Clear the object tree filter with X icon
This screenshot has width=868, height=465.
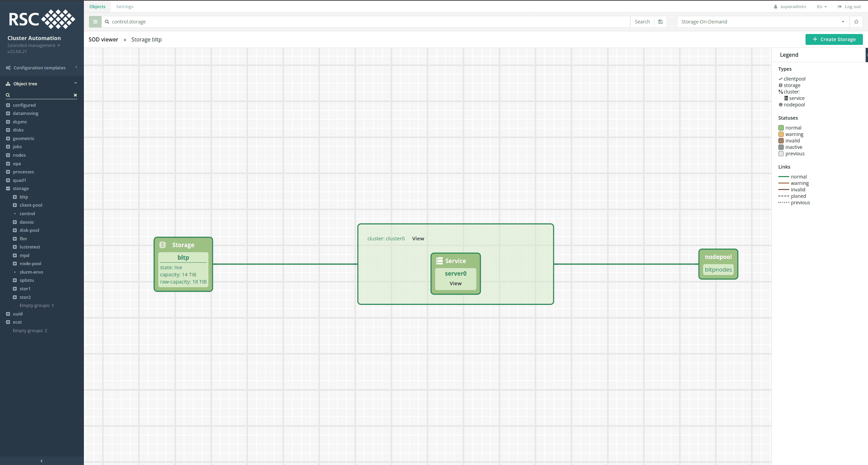pyautogui.click(x=75, y=95)
